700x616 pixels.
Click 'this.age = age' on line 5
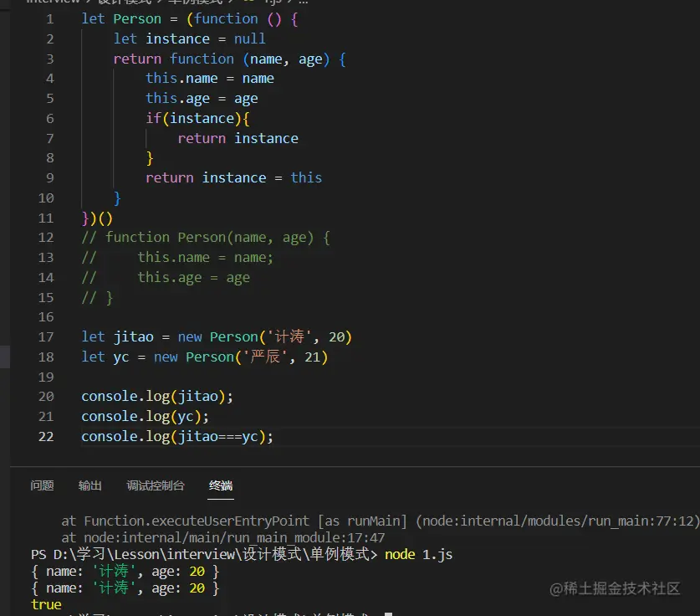pos(202,98)
